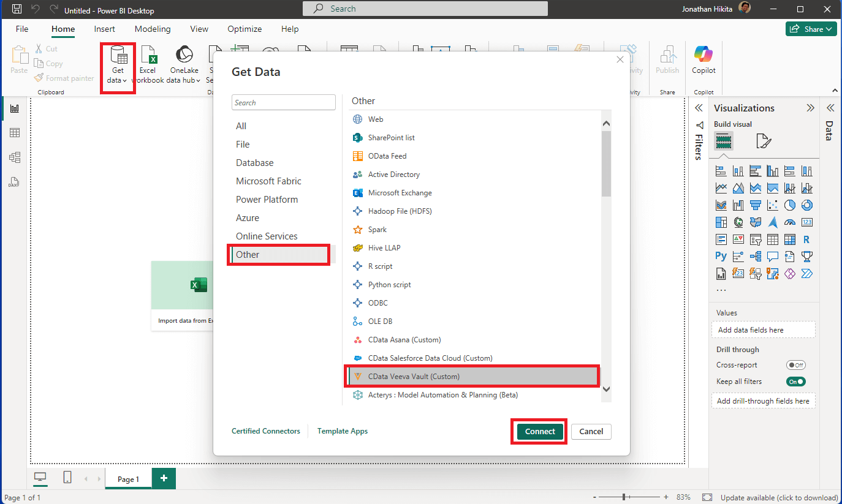Click Fit to page icon in status bar
Image resolution: width=842 pixels, height=504 pixels.
coord(707,497)
